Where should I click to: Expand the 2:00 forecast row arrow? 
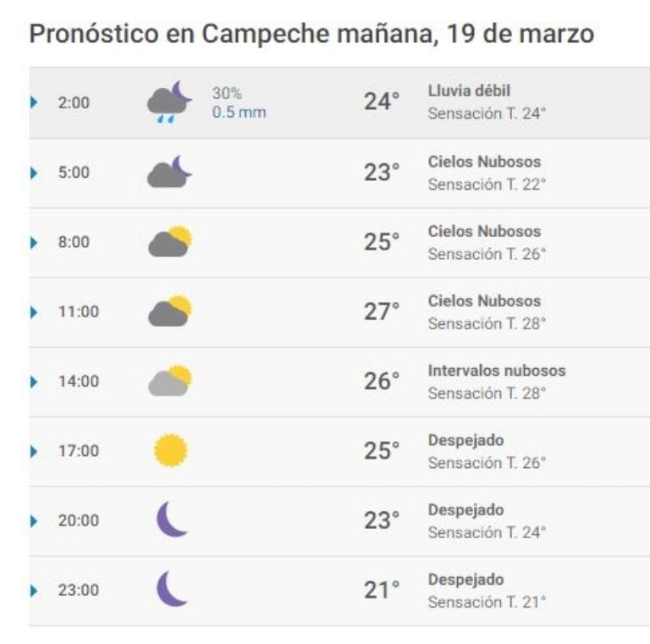pyautogui.click(x=34, y=102)
